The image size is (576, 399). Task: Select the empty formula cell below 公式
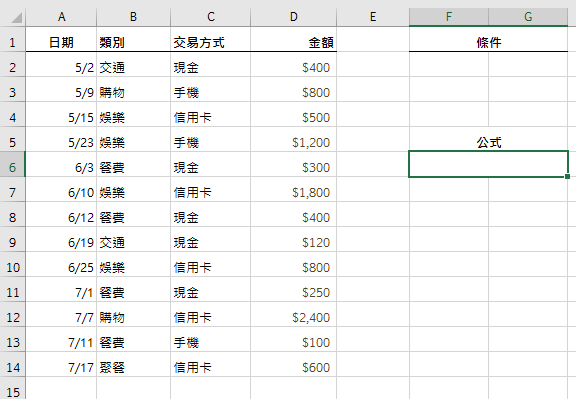click(489, 164)
